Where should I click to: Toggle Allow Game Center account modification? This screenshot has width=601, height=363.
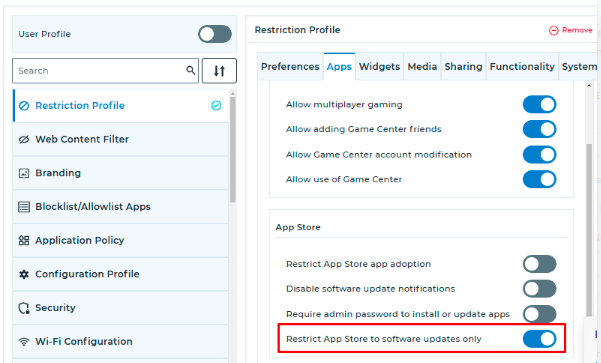(x=539, y=154)
